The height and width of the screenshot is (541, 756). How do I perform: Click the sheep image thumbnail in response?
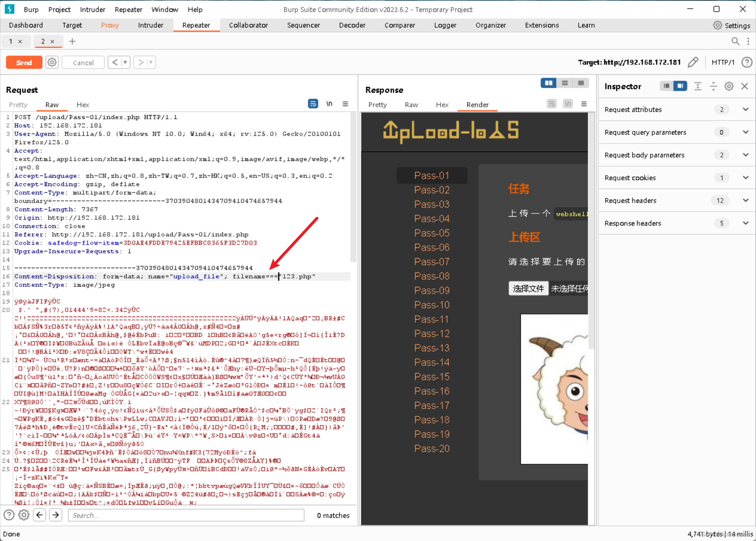pyautogui.click(x=554, y=389)
